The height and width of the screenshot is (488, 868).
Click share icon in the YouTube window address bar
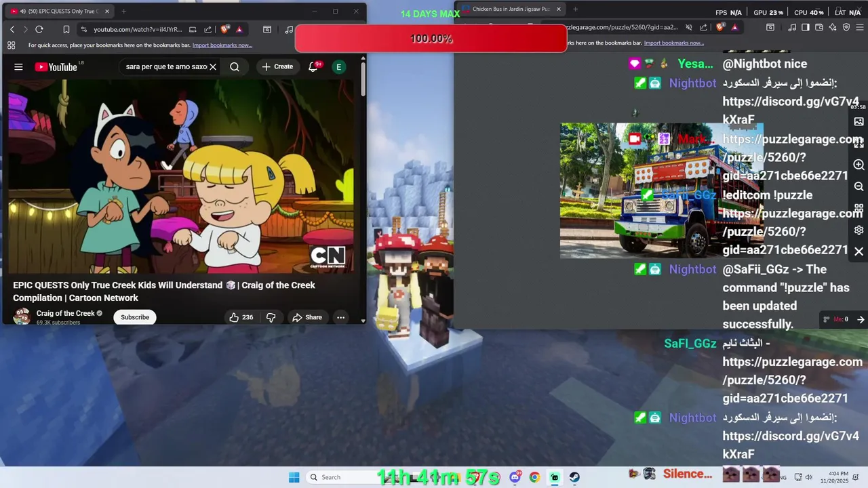(x=208, y=29)
